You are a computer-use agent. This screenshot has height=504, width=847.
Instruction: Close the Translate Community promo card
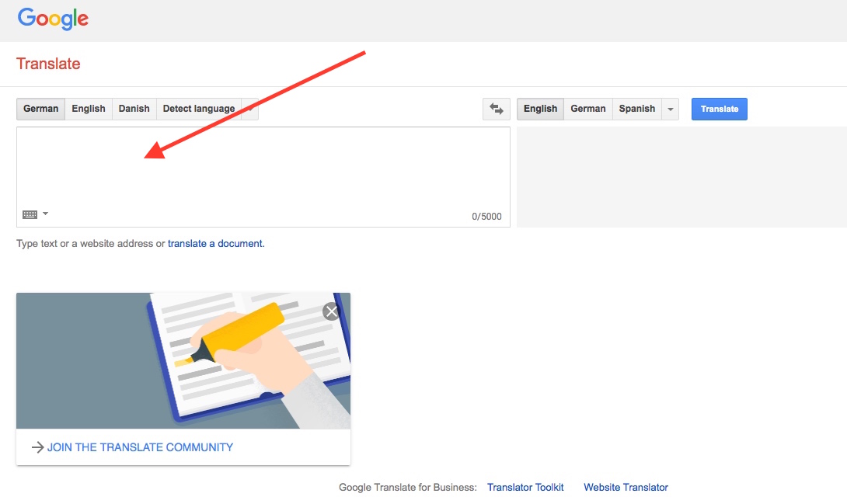click(331, 311)
